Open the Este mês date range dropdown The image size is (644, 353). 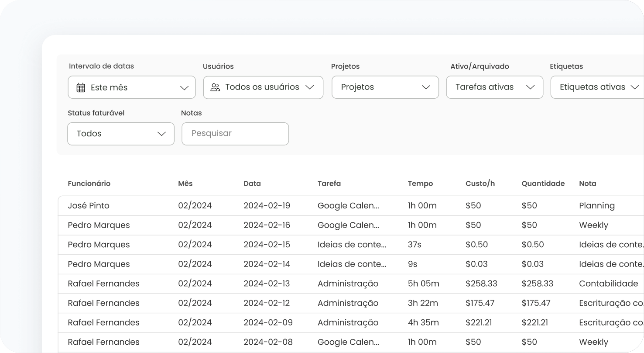[132, 87]
